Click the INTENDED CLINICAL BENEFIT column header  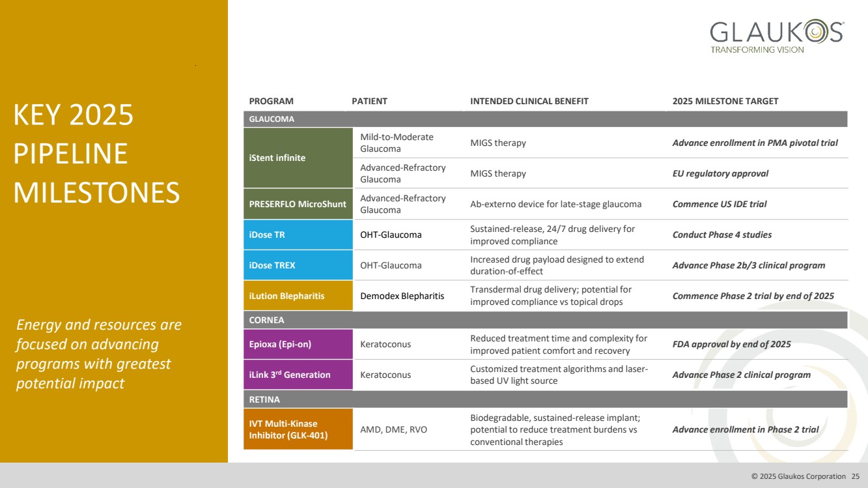coord(529,101)
